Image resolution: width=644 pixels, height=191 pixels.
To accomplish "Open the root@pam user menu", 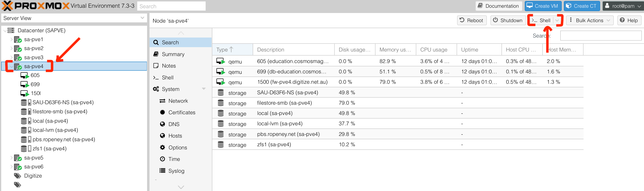I will pos(623,6).
